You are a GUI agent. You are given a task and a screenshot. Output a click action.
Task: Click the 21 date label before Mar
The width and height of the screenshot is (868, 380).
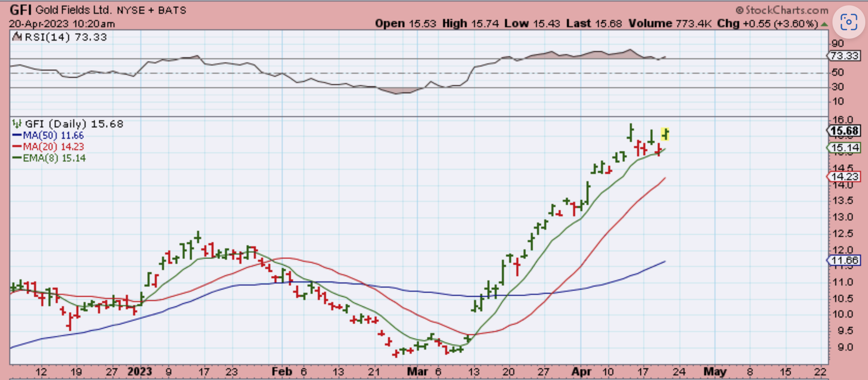point(374,372)
